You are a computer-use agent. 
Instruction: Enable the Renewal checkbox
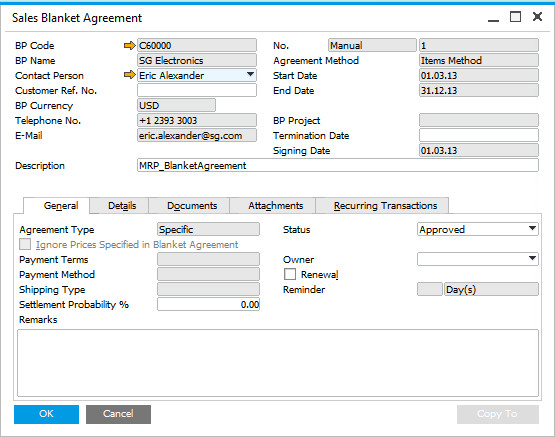coord(290,274)
